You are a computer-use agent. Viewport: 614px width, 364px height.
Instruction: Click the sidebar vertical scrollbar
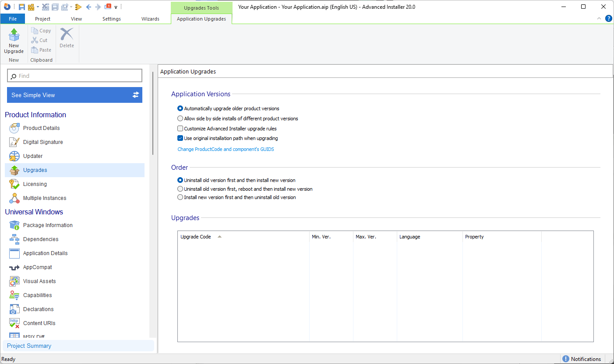152,113
